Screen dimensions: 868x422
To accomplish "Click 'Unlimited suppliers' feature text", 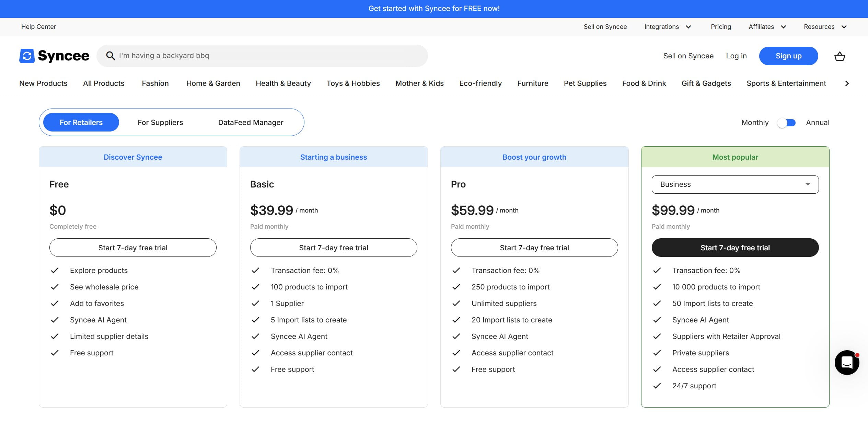I will pyautogui.click(x=504, y=304).
